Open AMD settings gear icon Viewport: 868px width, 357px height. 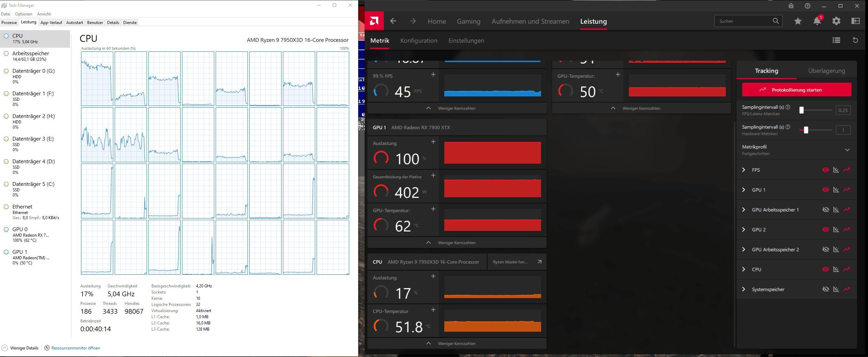click(x=836, y=21)
